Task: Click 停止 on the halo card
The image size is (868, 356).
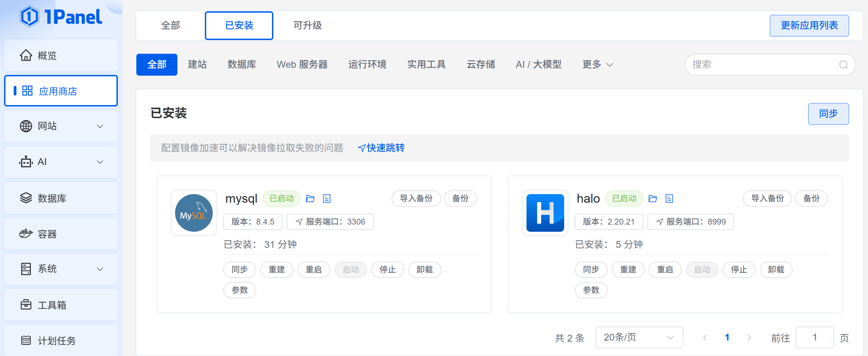Action: click(x=739, y=270)
